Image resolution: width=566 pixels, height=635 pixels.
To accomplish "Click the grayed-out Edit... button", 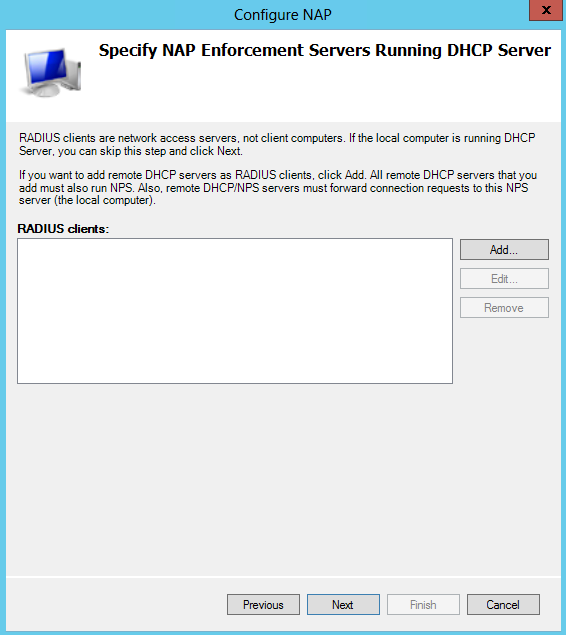I will click(504, 279).
